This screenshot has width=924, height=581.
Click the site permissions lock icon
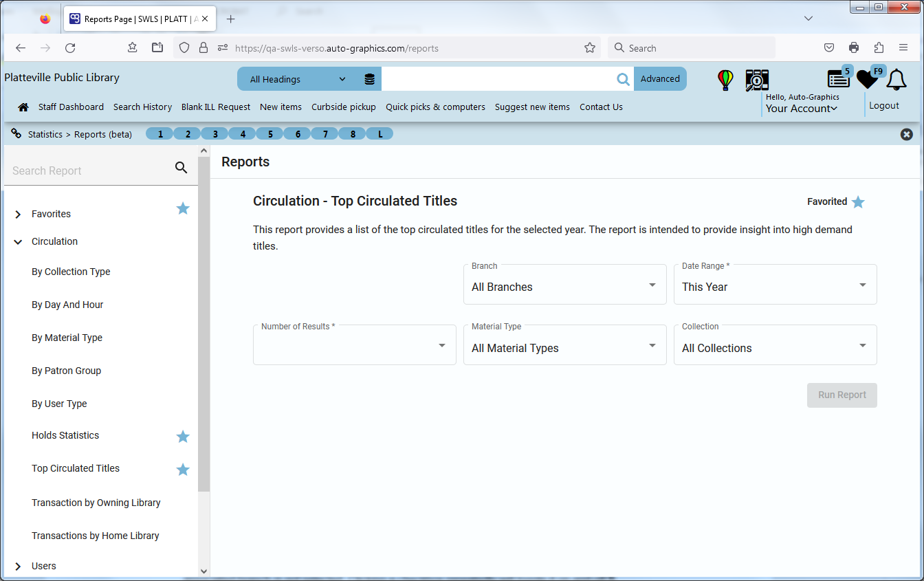(203, 48)
